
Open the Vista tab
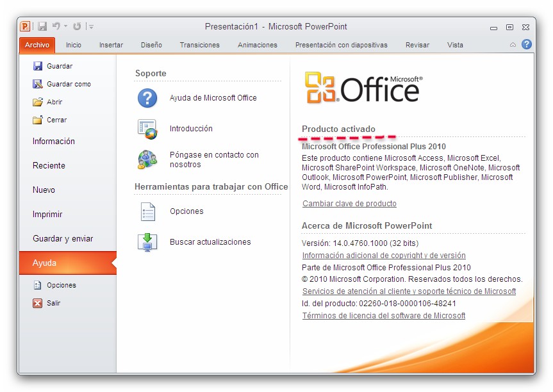tap(455, 45)
